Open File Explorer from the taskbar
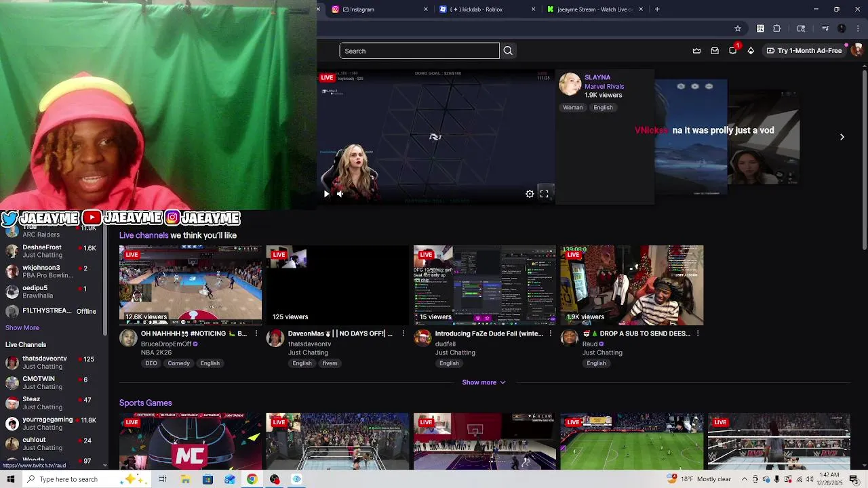Image resolution: width=868 pixels, height=488 pixels. coord(185,479)
